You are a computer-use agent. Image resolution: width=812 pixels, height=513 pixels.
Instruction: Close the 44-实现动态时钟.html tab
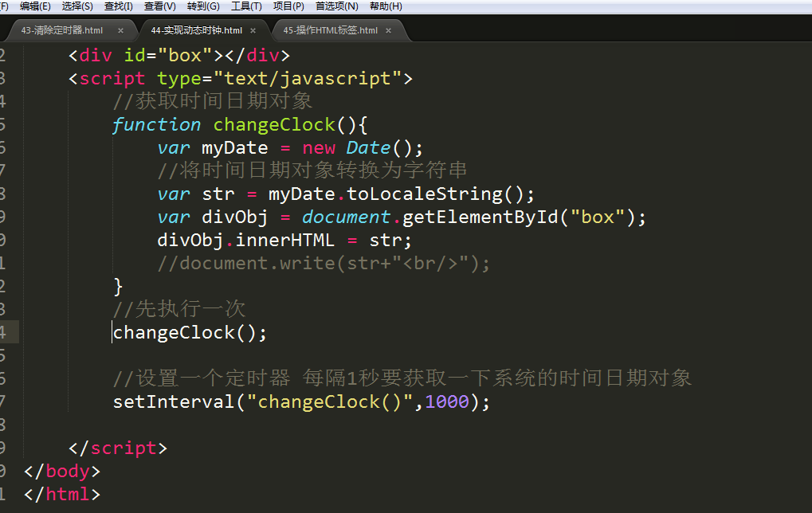(253, 30)
